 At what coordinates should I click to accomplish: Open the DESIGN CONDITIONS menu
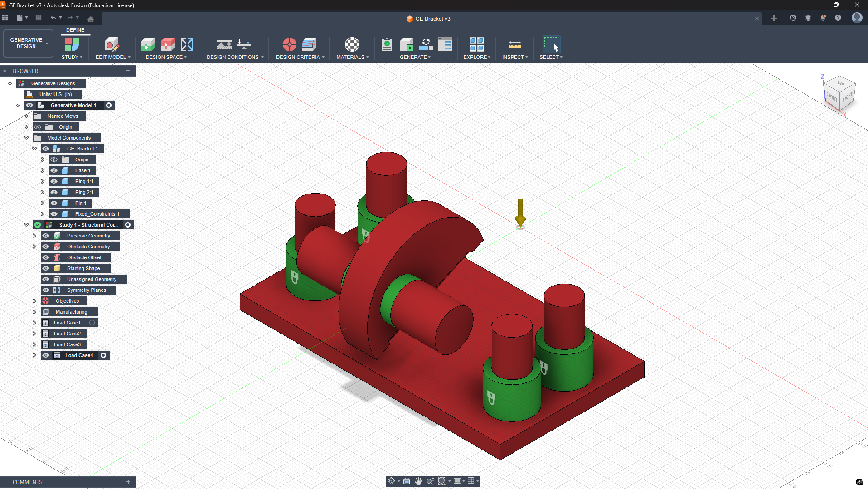tap(235, 57)
